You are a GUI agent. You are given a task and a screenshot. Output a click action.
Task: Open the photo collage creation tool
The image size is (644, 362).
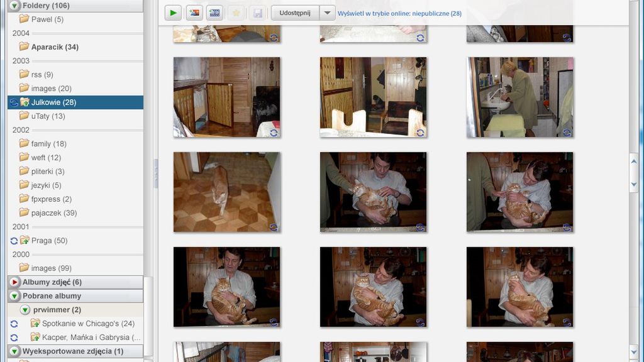(193, 13)
